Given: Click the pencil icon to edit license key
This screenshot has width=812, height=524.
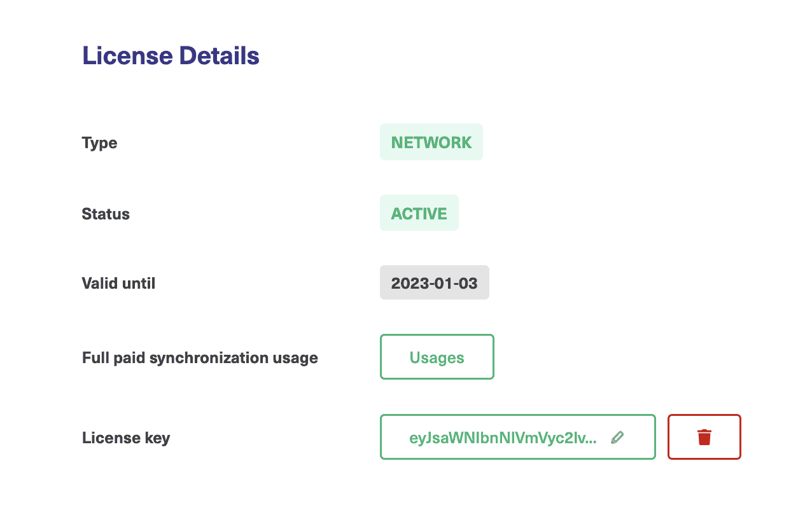Looking at the screenshot, I should pyautogui.click(x=617, y=437).
